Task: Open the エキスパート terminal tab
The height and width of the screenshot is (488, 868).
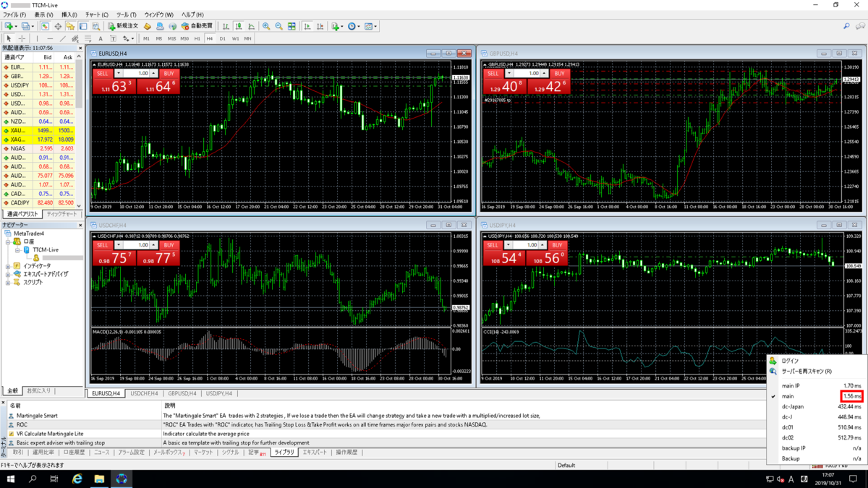Action: click(315, 452)
